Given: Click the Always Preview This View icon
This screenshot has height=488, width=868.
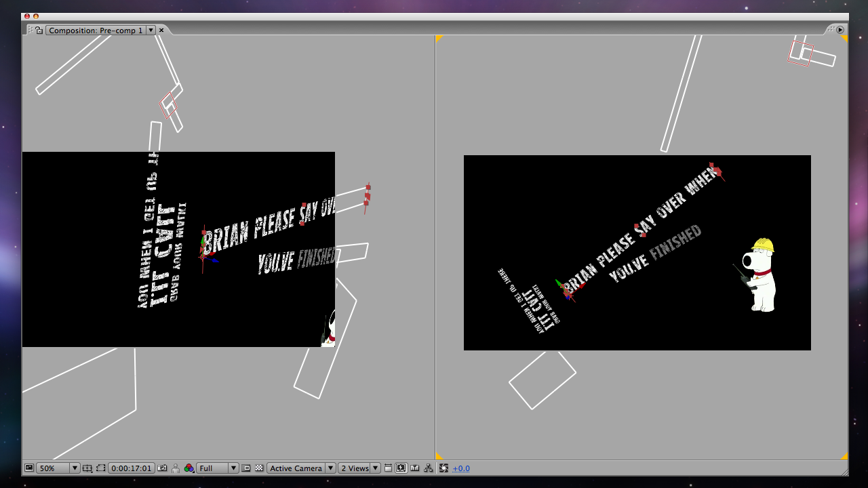Looking at the screenshot, I should point(28,468).
